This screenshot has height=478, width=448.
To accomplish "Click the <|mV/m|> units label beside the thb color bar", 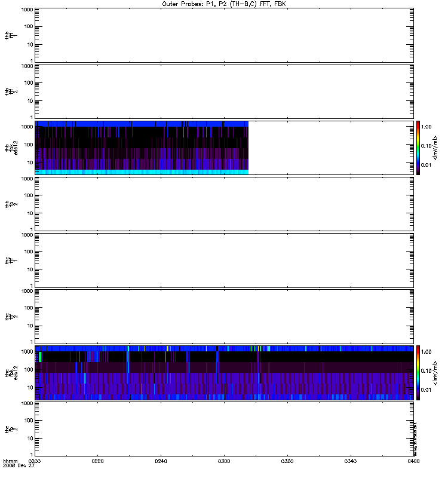I will coord(435,148).
